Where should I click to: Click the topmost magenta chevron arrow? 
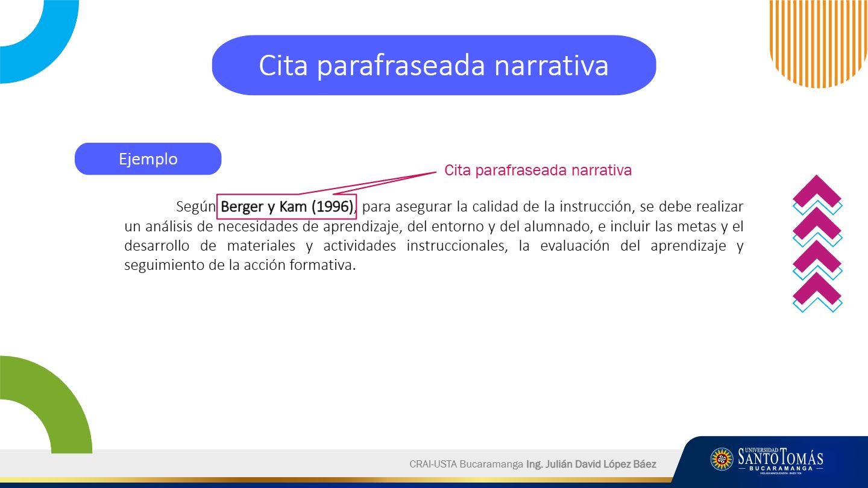817,192
